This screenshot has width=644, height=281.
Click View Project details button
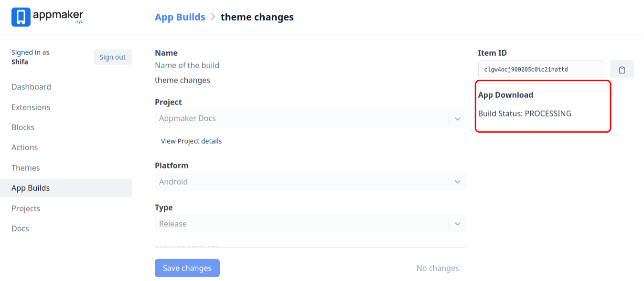click(x=191, y=141)
